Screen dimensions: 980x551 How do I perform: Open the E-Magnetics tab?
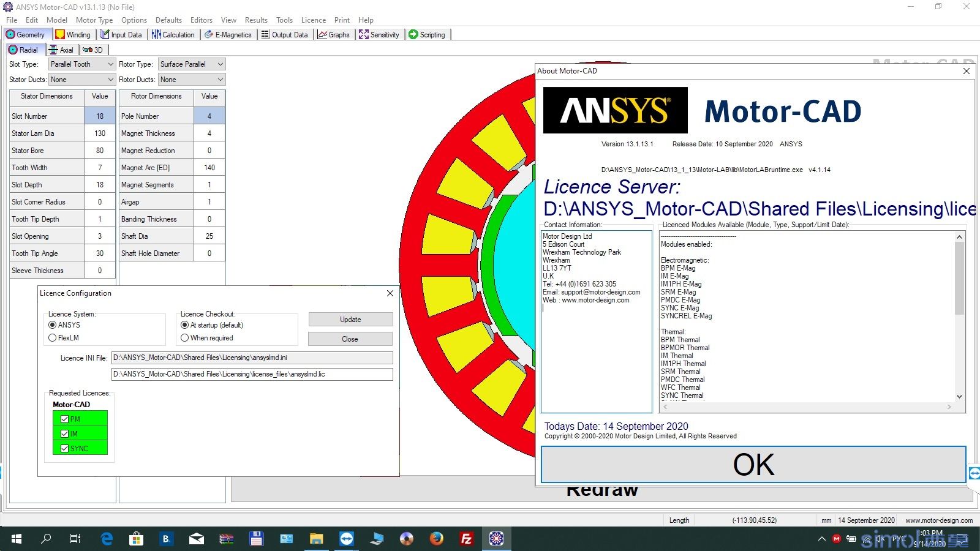[x=228, y=35]
